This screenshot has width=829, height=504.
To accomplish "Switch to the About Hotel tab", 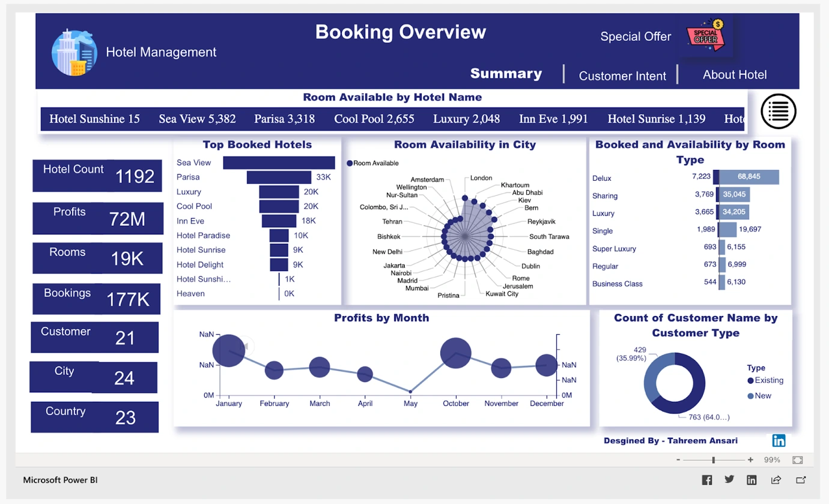I will tap(735, 74).
